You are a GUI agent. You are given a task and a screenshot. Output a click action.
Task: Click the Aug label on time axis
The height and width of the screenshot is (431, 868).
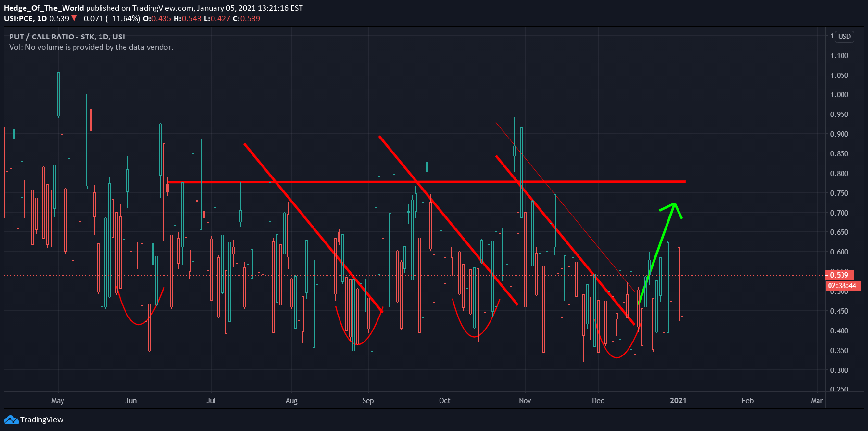click(x=291, y=401)
